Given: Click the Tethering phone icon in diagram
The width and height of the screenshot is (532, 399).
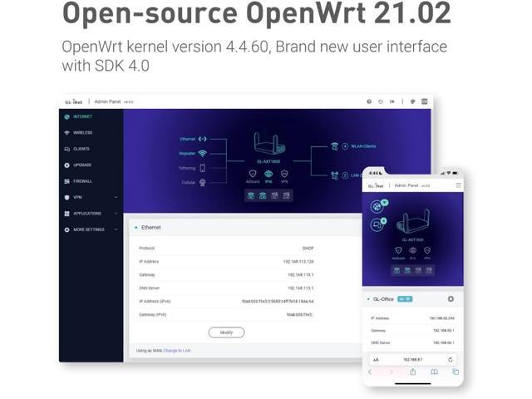Looking at the screenshot, I should (x=203, y=168).
